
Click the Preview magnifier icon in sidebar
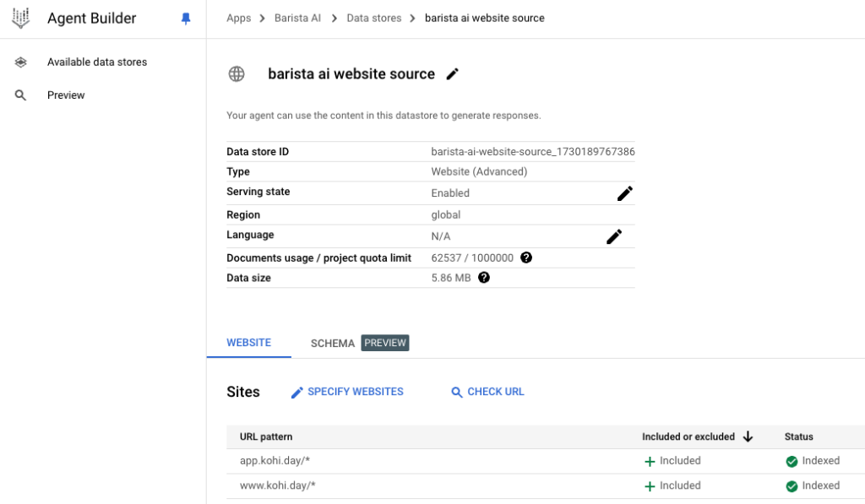20,95
